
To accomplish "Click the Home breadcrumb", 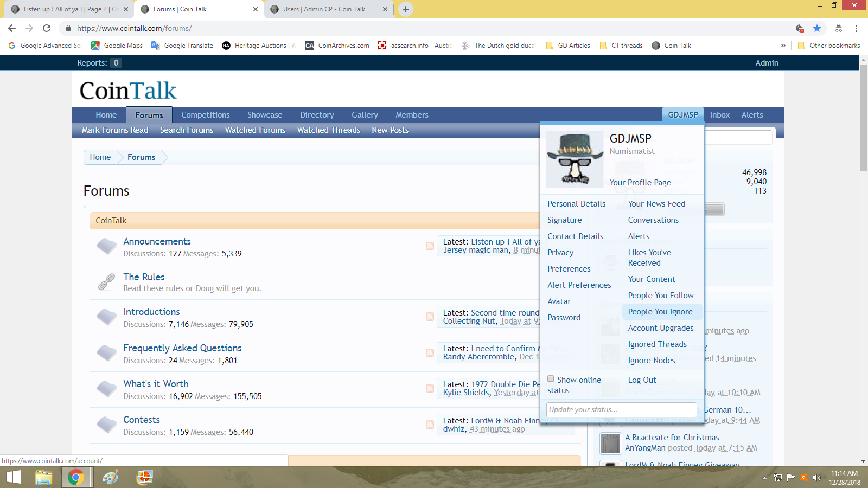I will [100, 157].
